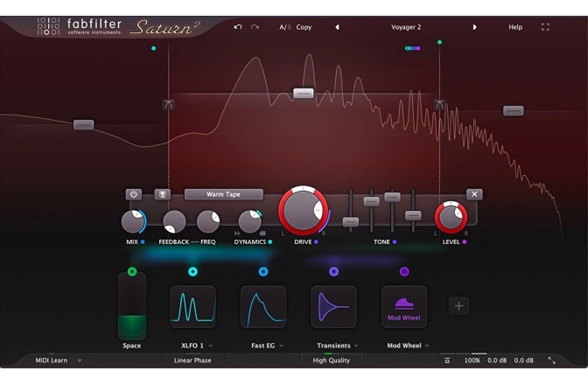This screenshot has width=588, height=385.
Task: Click the second TONE slider handle
Action: click(372, 201)
